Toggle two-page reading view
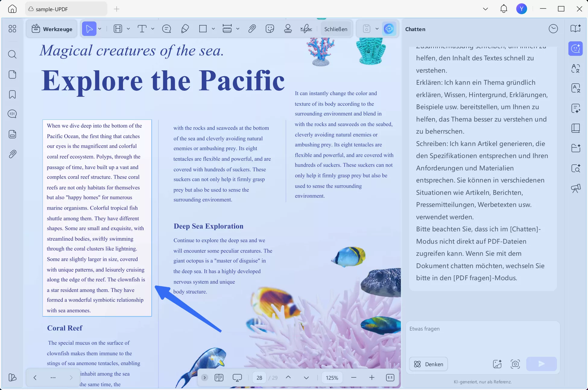This screenshot has width=588, height=390. coord(219,378)
